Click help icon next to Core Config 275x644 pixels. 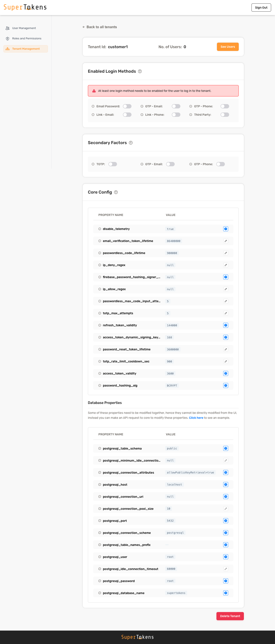click(x=116, y=192)
